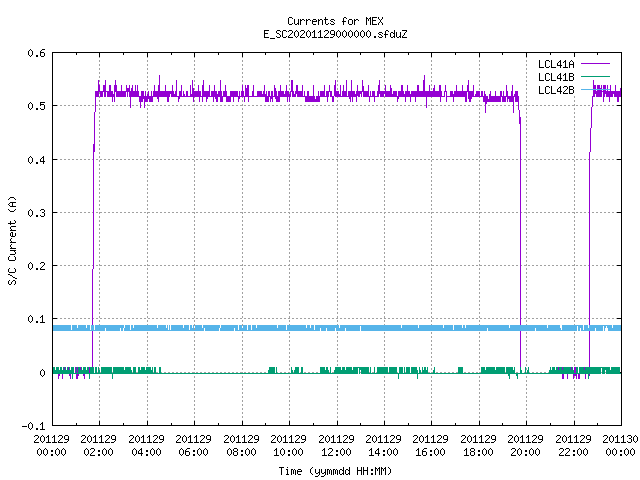
Task: Click the y-axis label 'S/C Current (A)'
Action: 13,240
